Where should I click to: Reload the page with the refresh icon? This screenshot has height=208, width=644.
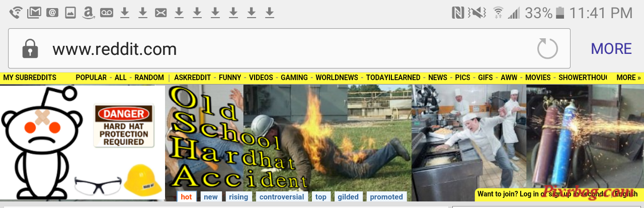(547, 49)
